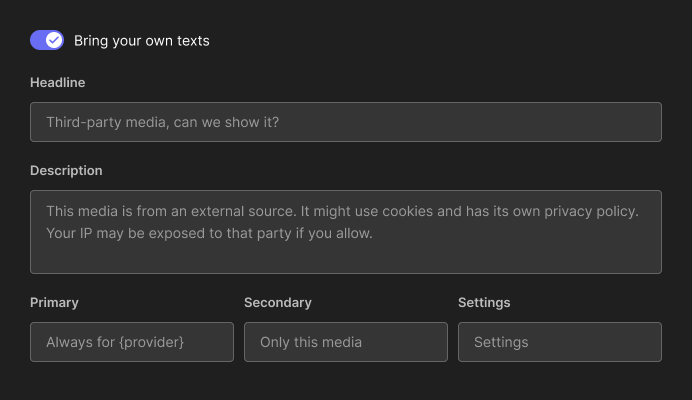Toggle the Bring your own texts switch
Viewport: 692px width, 400px height.
[x=47, y=40]
